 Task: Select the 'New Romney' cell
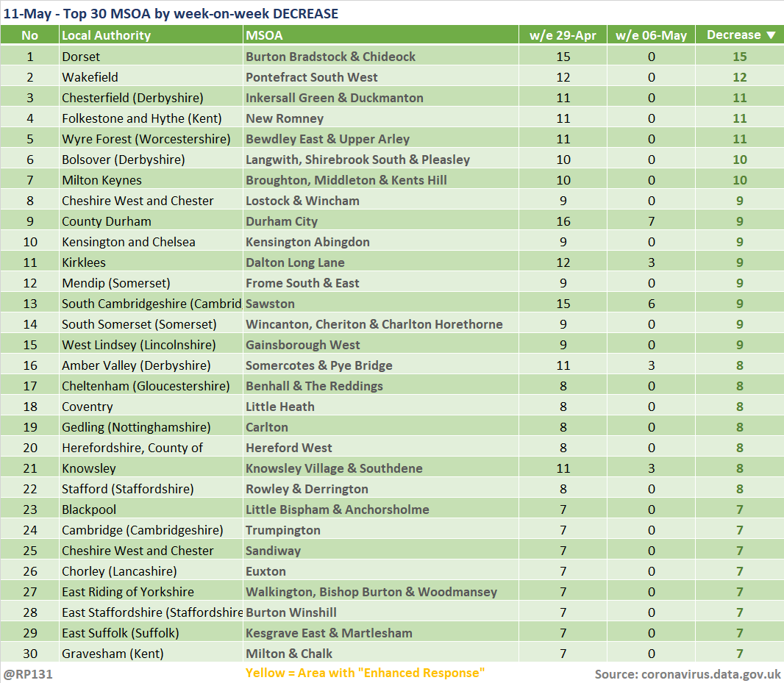pos(380,118)
